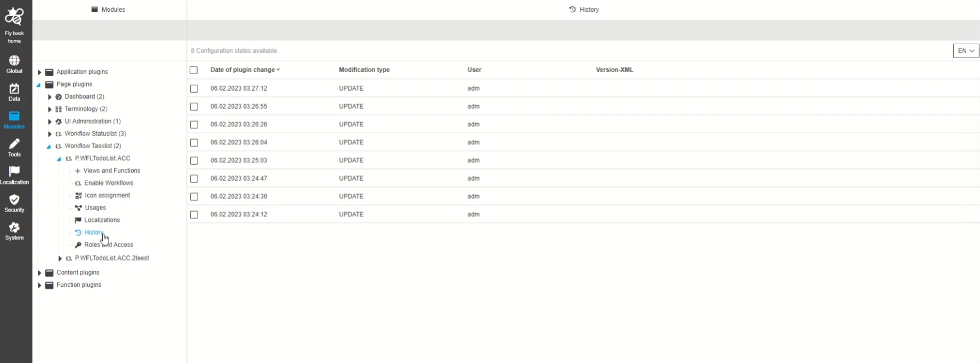980x363 pixels.
Task: Click the Version-XML column header
Action: [x=614, y=70]
